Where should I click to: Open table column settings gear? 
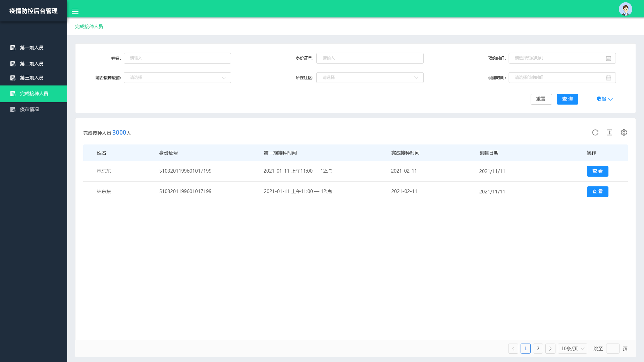(624, 132)
